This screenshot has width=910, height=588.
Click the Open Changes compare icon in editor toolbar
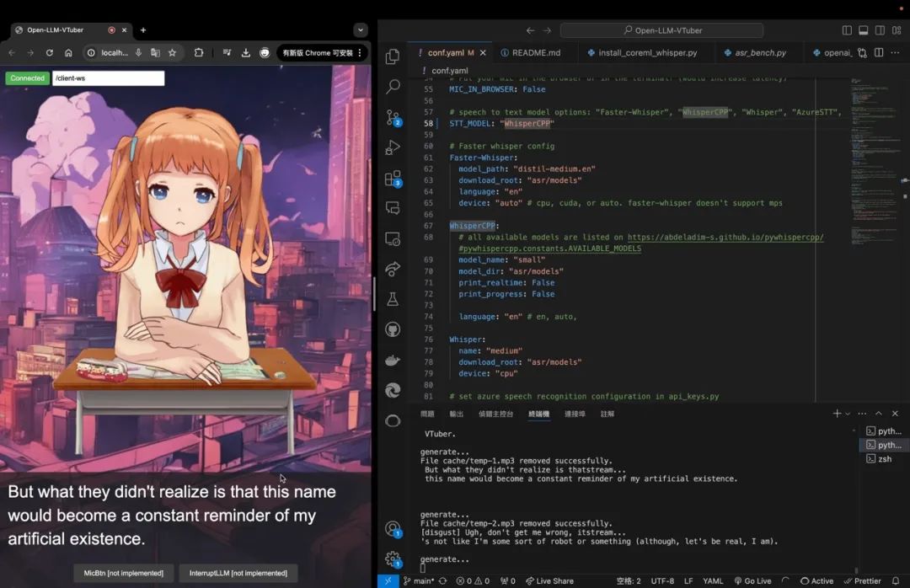point(863,53)
